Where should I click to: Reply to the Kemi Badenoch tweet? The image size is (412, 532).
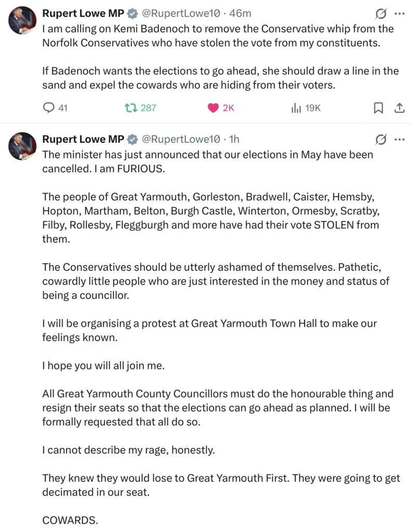[x=49, y=108]
